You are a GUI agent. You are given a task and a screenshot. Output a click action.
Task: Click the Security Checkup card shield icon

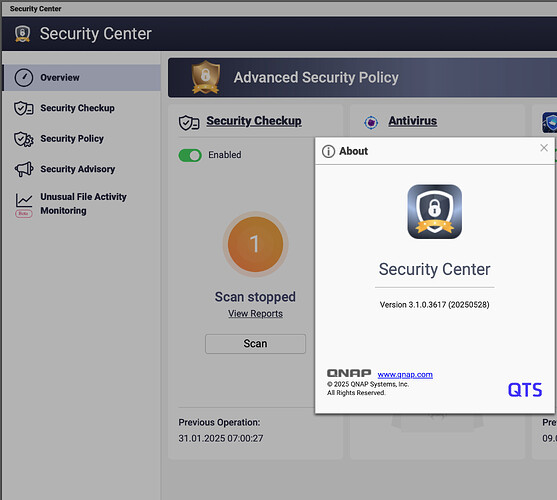(189, 123)
